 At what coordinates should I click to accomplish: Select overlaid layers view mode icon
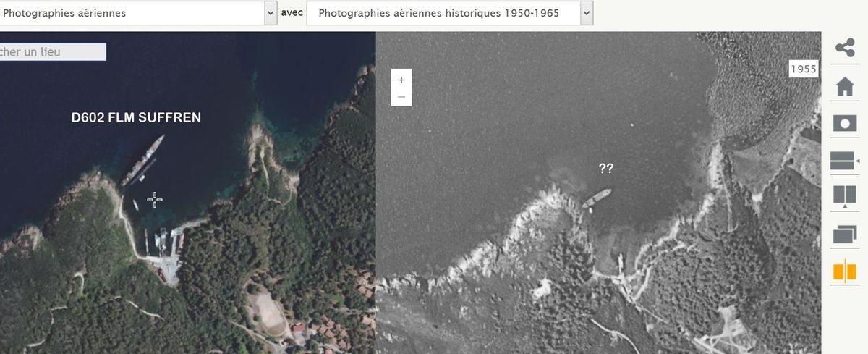tap(844, 235)
